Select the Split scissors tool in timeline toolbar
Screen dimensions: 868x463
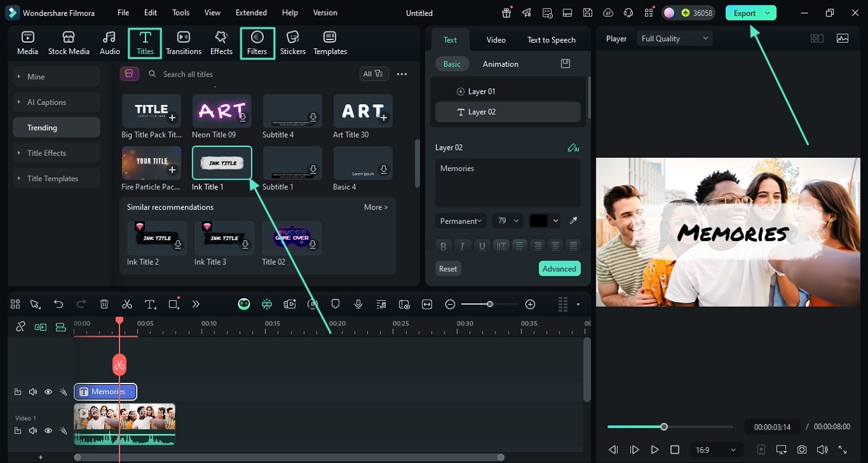(127, 304)
